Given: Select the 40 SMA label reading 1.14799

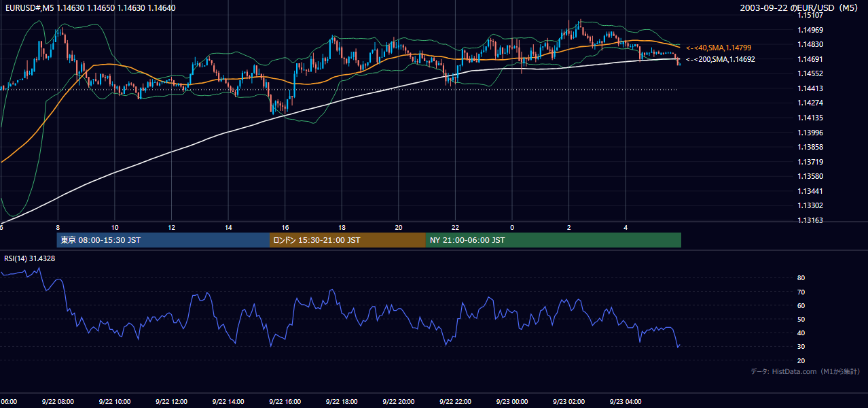Looking at the screenshot, I should pos(719,48).
